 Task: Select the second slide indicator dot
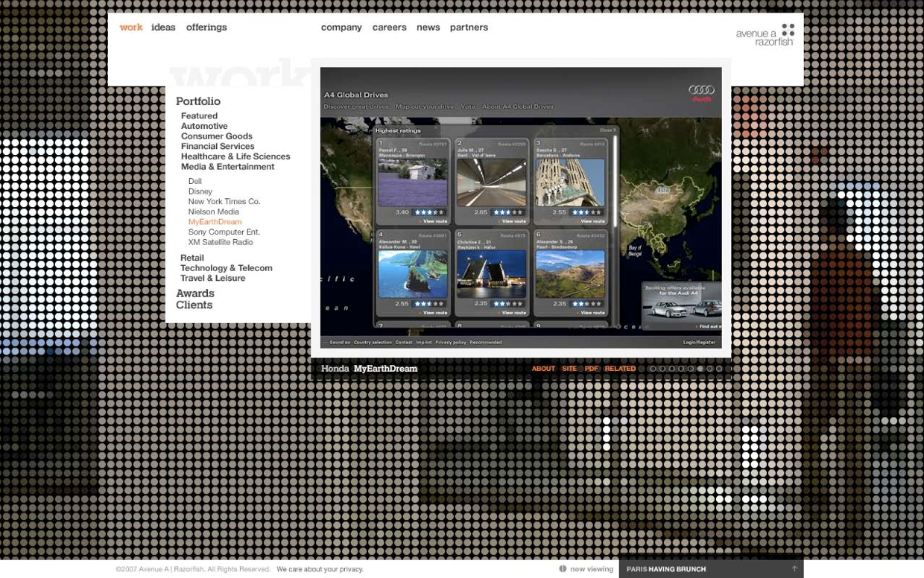(x=662, y=369)
